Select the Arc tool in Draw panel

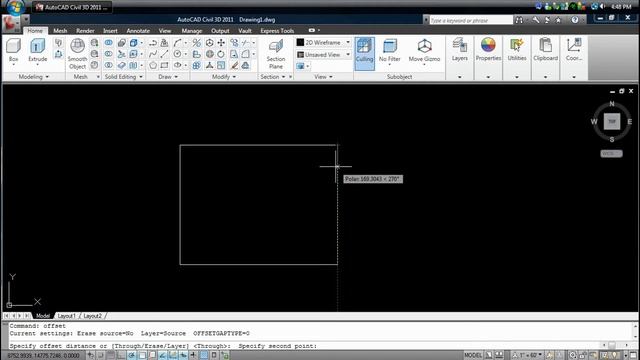click(x=177, y=43)
